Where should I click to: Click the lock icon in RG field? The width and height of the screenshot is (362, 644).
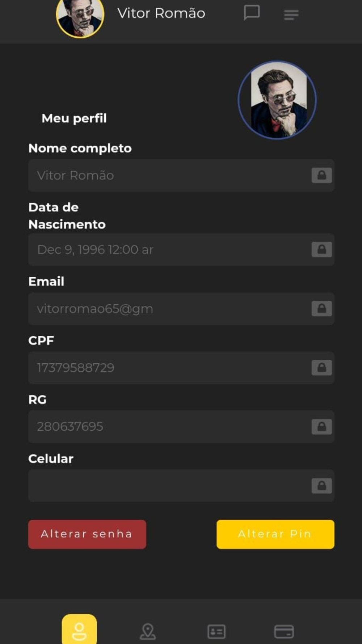point(321,427)
